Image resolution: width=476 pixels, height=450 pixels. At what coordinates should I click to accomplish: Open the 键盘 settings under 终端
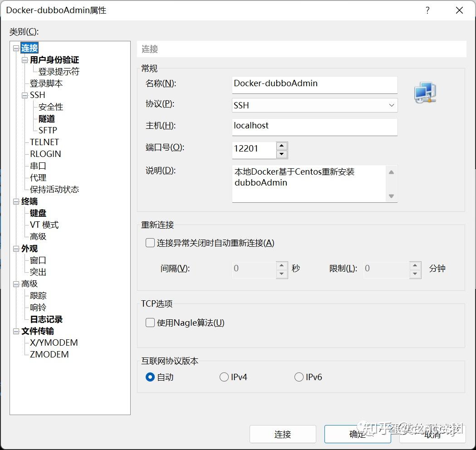tap(38, 213)
